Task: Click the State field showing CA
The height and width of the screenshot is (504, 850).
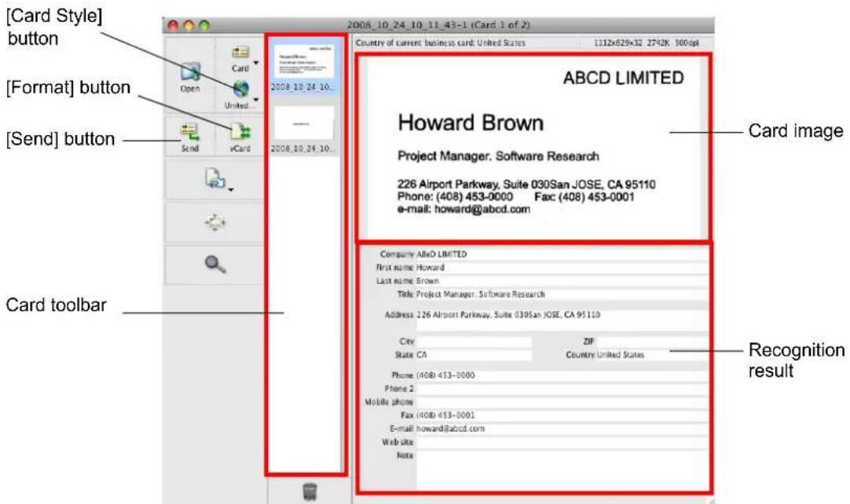Action: (474, 355)
